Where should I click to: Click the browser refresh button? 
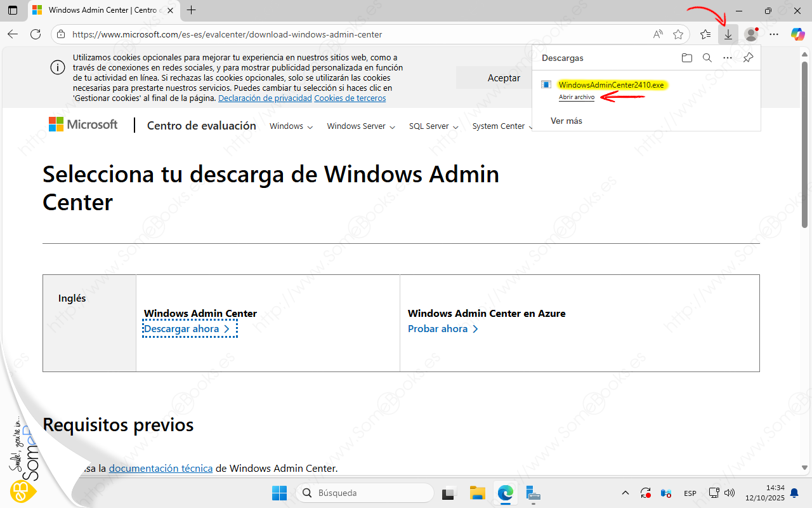tap(36, 34)
